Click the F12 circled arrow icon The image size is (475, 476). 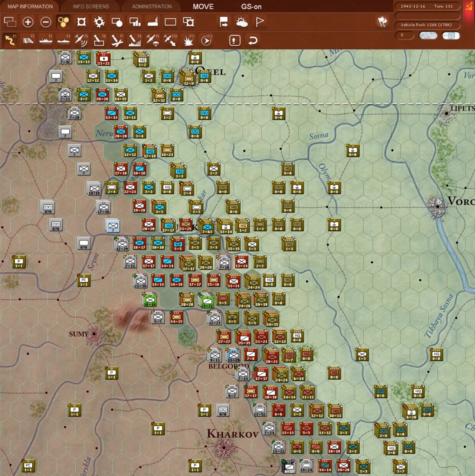[x=206, y=40]
